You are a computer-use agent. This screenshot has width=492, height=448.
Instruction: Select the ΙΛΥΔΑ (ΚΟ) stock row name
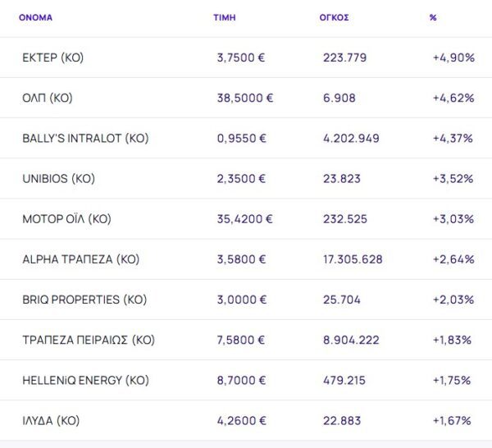[x=51, y=421]
